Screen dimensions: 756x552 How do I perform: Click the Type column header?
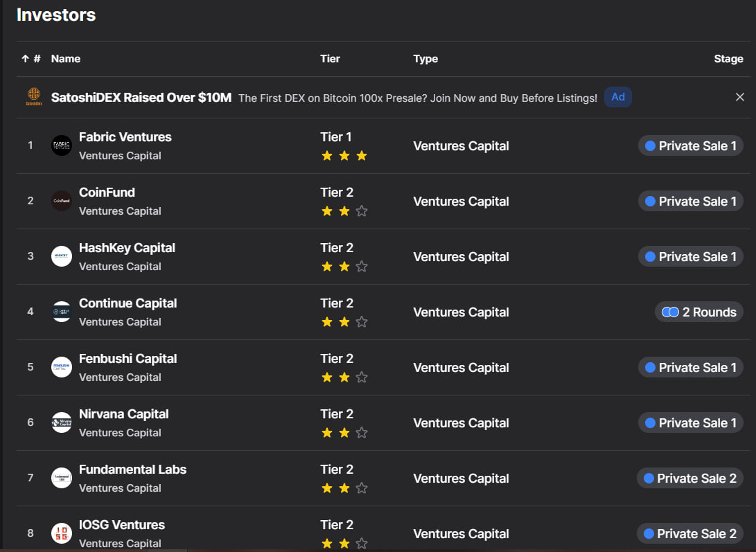(425, 59)
